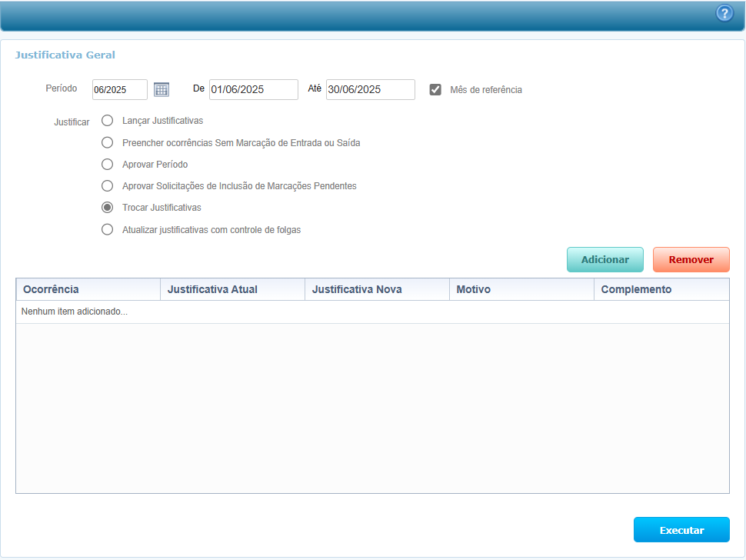Select Preencher ocorrências Sem Marcação radio option

pos(108,143)
